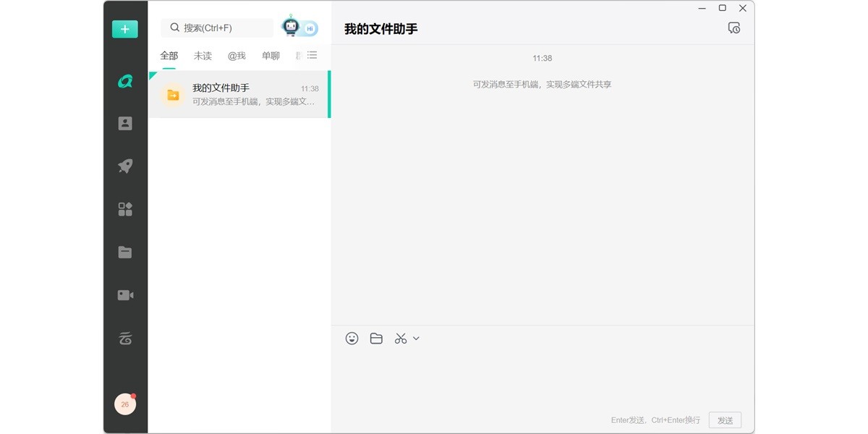Viewport: 868px width, 434px height.
Task: Open the messages chat icon in sidebar
Action: (x=125, y=81)
